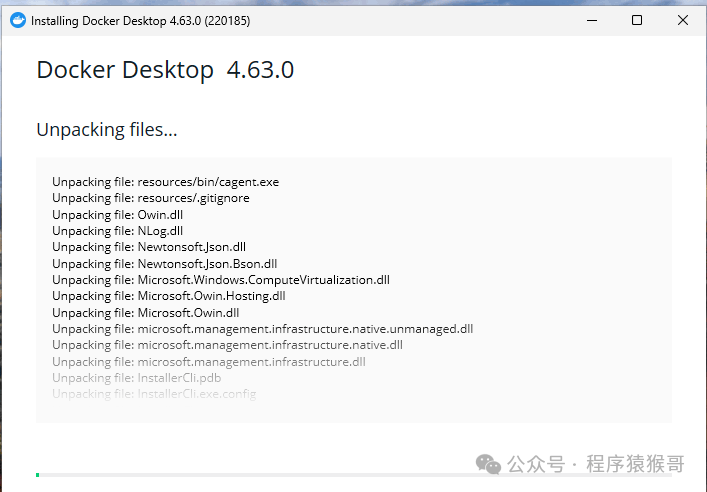The image size is (707, 492).
Task: Maximize the Docker installer window
Action: (637, 20)
